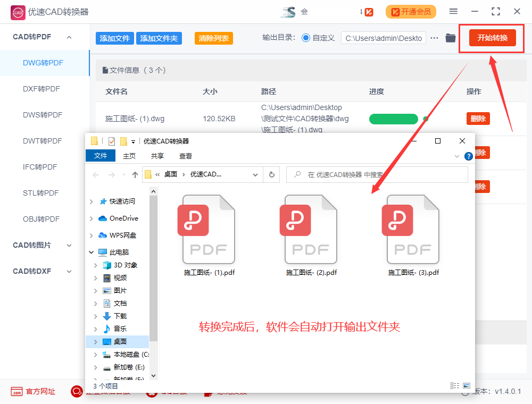Click the refresh icon in Explorer address bar
Image resolution: width=532 pixels, height=404 pixels.
(271, 174)
